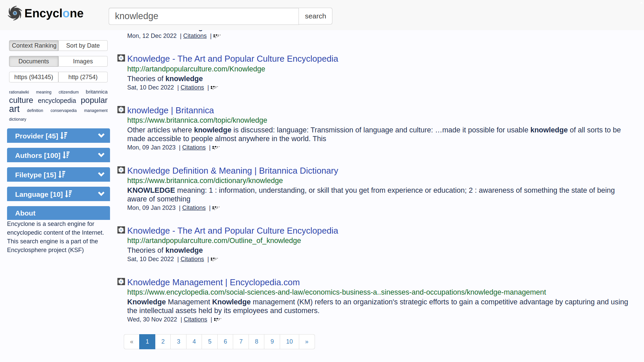
Task: Go to results page 10
Action: 289,342
